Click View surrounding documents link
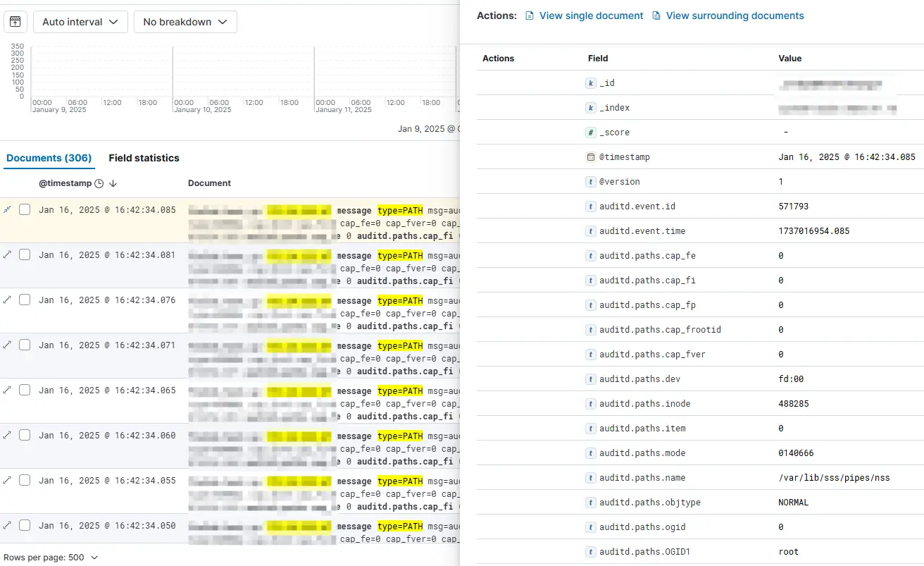The width and height of the screenshot is (924, 566). coord(735,16)
